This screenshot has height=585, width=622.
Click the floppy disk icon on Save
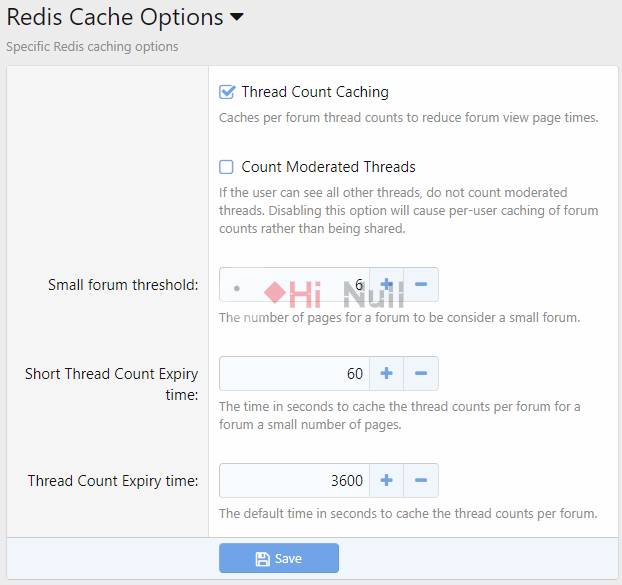coord(262,559)
